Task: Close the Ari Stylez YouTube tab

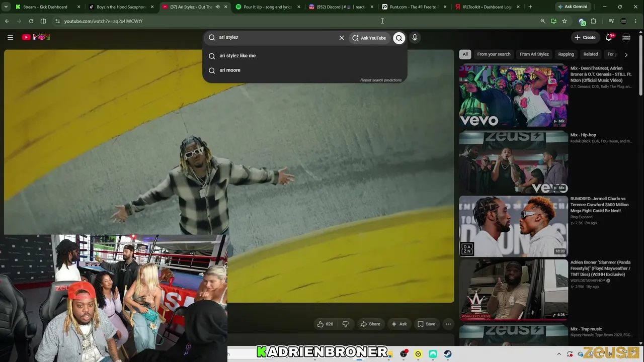Action: pyautogui.click(x=225, y=7)
